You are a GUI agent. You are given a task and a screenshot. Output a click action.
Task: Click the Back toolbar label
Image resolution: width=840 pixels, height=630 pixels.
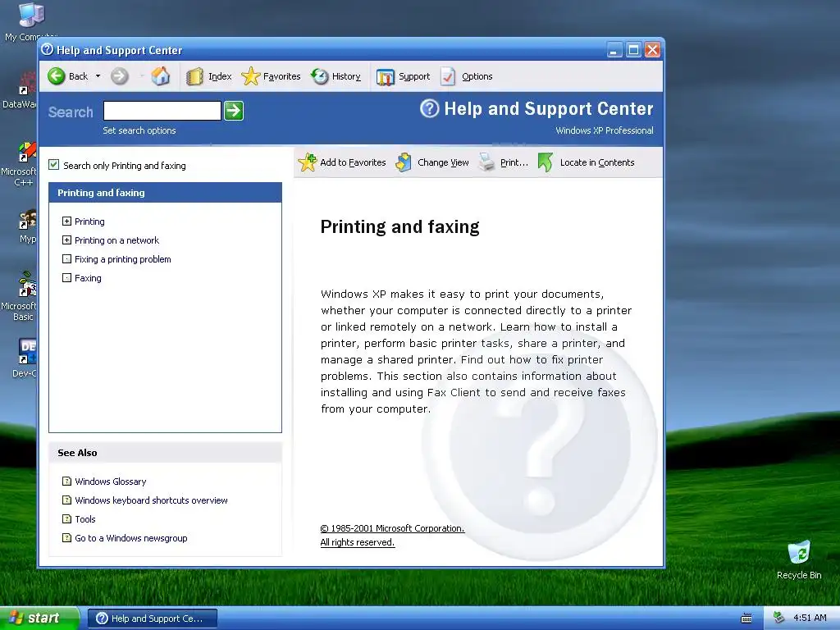(x=78, y=76)
